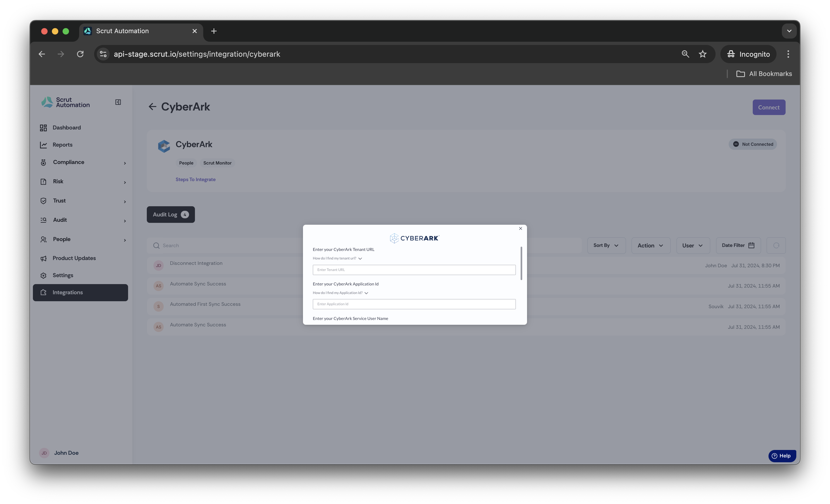Reload the page in the browser
The height and width of the screenshot is (504, 830).
coord(80,54)
